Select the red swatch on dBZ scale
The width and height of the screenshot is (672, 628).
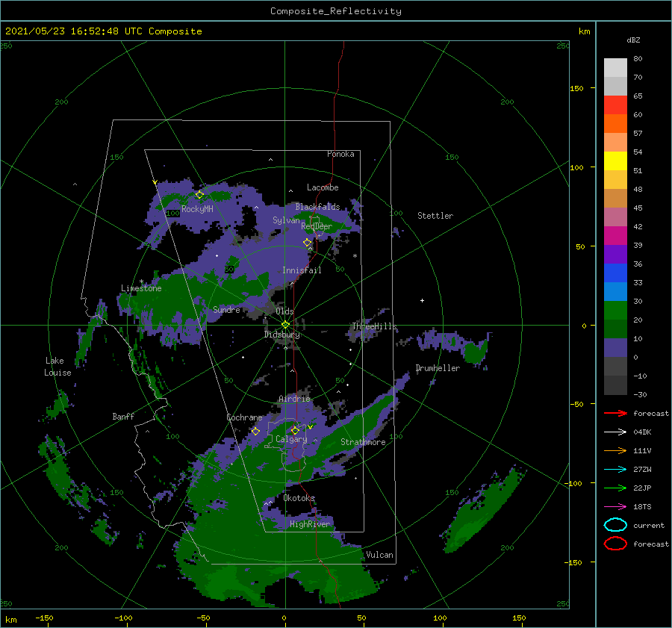tap(615, 105)
